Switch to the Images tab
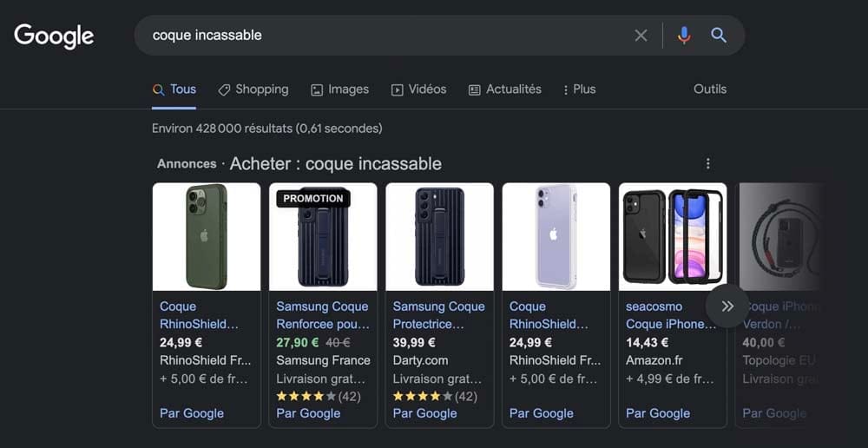The image size is (868, 448). pos(340,89)
